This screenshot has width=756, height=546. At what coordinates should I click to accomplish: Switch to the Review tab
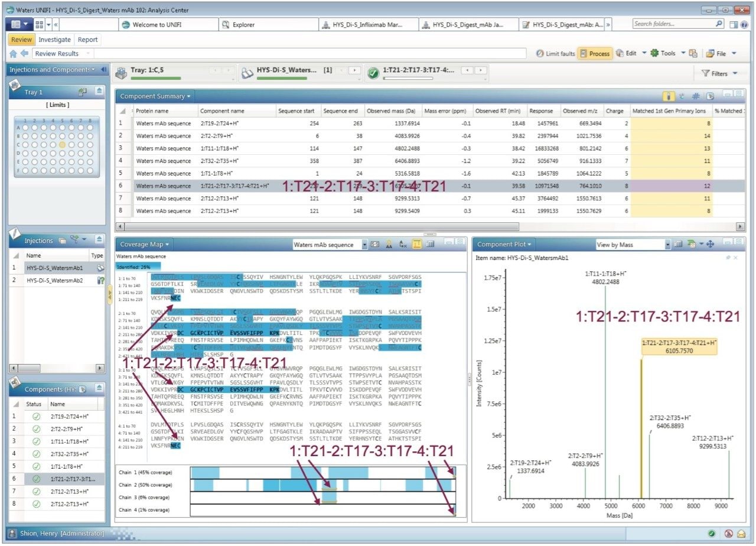tap(22, 40)
